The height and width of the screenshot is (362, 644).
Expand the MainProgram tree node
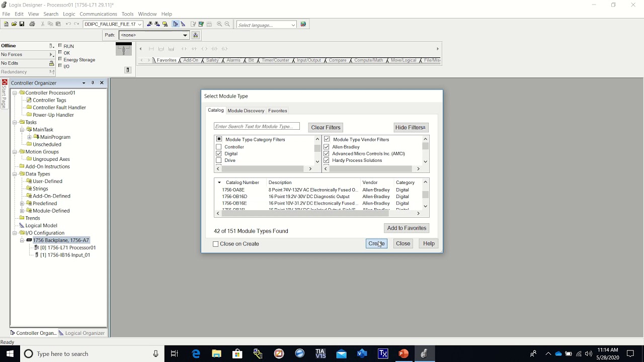29,137
